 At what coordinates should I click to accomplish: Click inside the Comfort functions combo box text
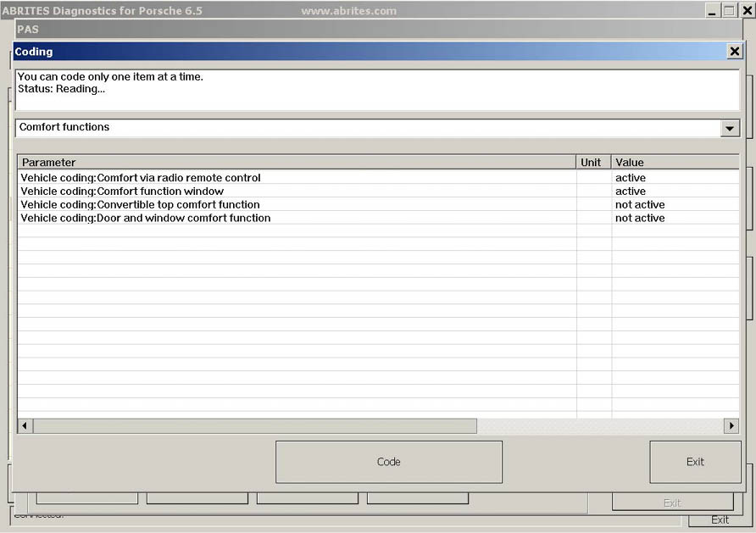tap(364, 128)
